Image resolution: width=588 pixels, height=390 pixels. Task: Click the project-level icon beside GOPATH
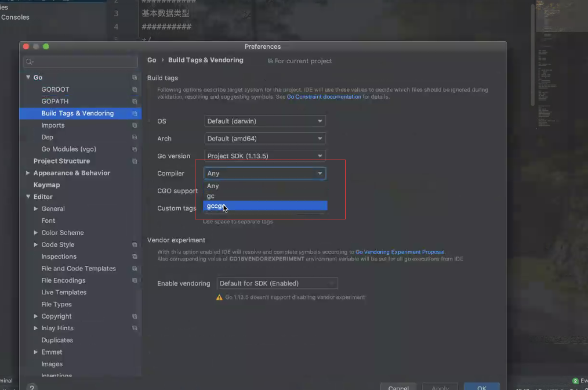(135, 102)
